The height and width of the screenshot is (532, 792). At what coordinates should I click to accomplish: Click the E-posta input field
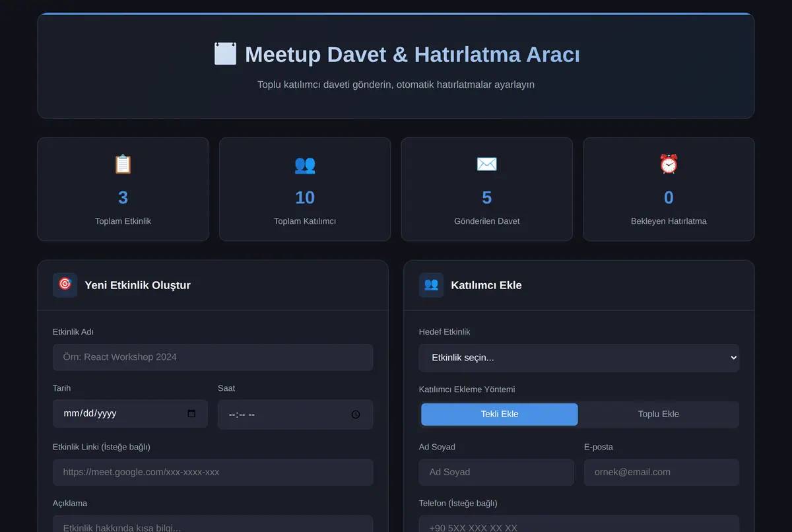pos(661,473)
